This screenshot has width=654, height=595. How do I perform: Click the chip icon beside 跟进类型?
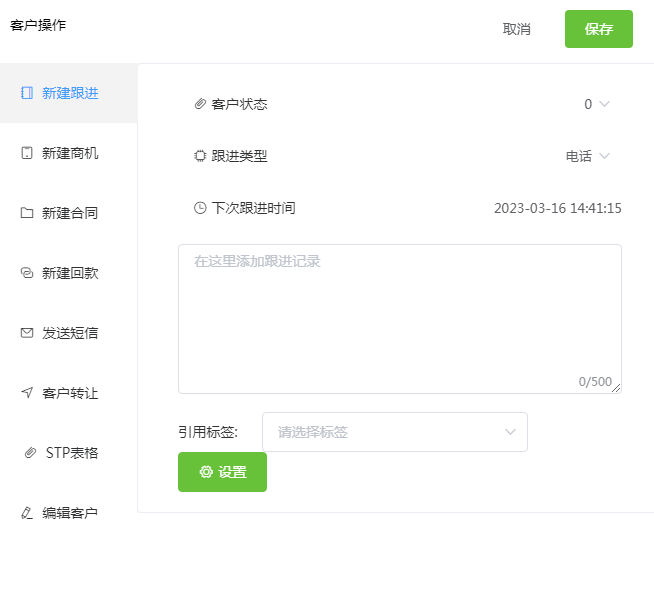coord(200,156)
